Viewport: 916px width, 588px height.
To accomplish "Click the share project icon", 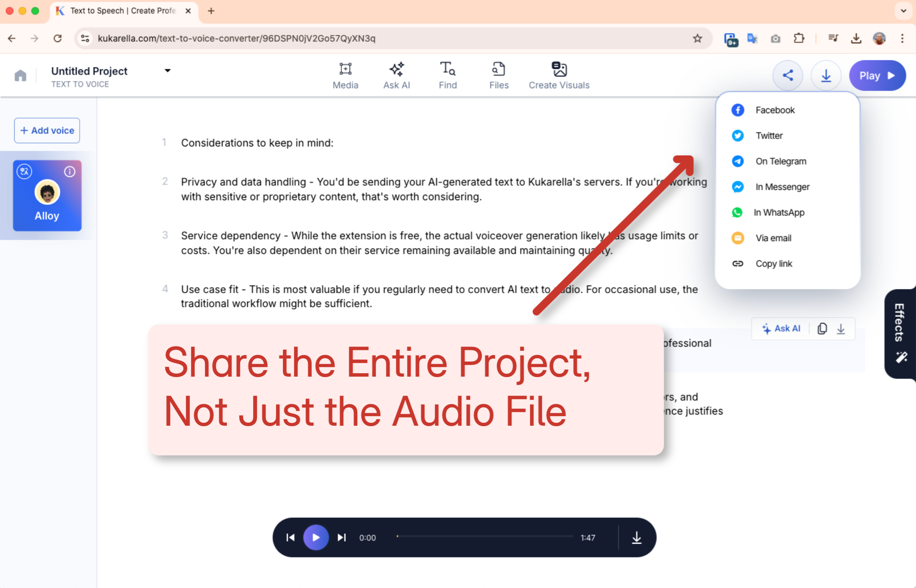I will coord(787,75).
